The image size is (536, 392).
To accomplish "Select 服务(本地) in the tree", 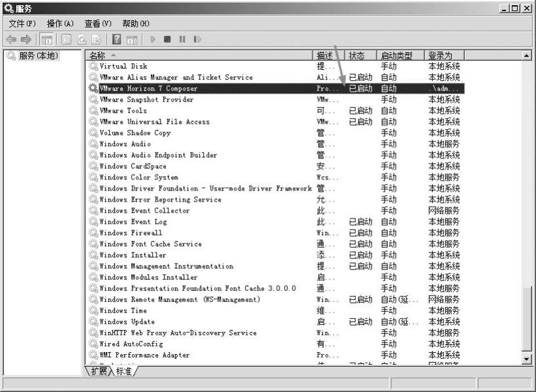I will 39,55.
